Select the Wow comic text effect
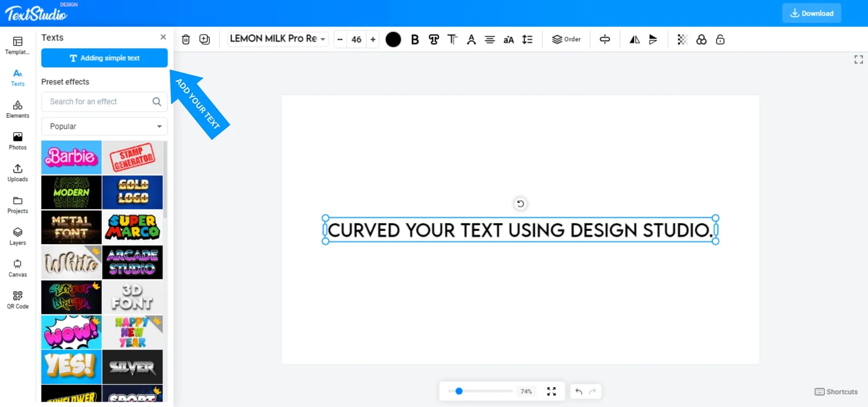The image size is (868, 407). tap(71, 332)
